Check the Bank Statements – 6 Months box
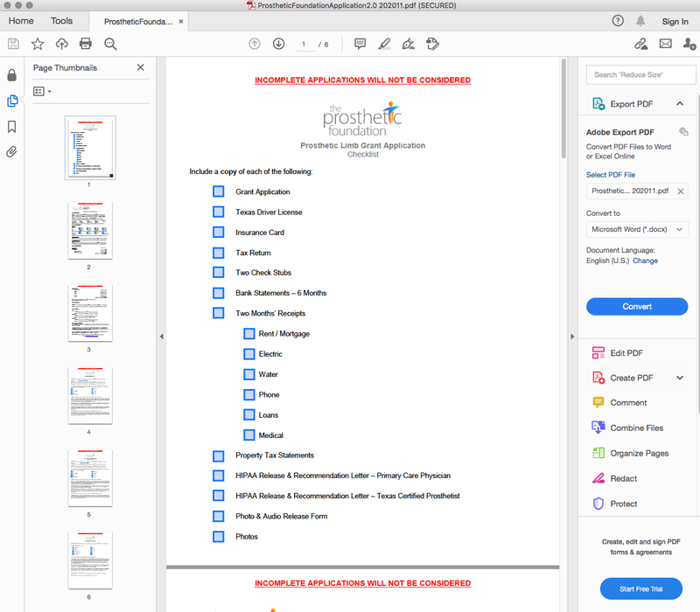Viewport: 700px width, 612px height. 218,293
